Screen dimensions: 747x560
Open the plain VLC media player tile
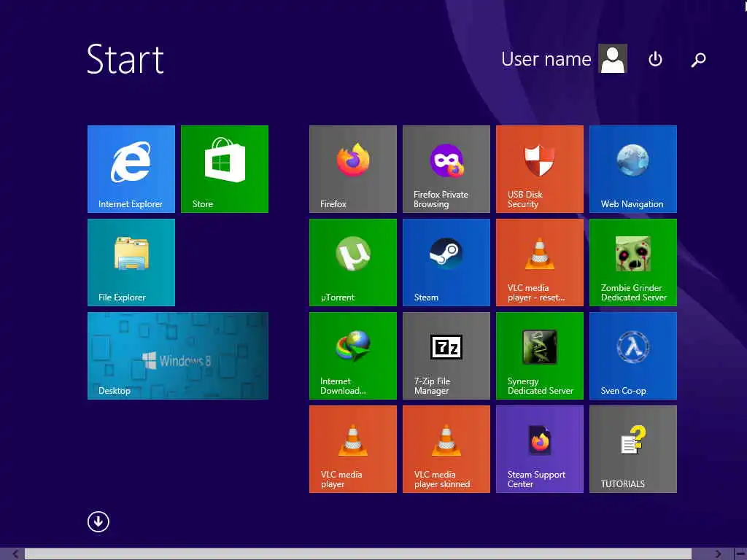click(x=352, y=449)
